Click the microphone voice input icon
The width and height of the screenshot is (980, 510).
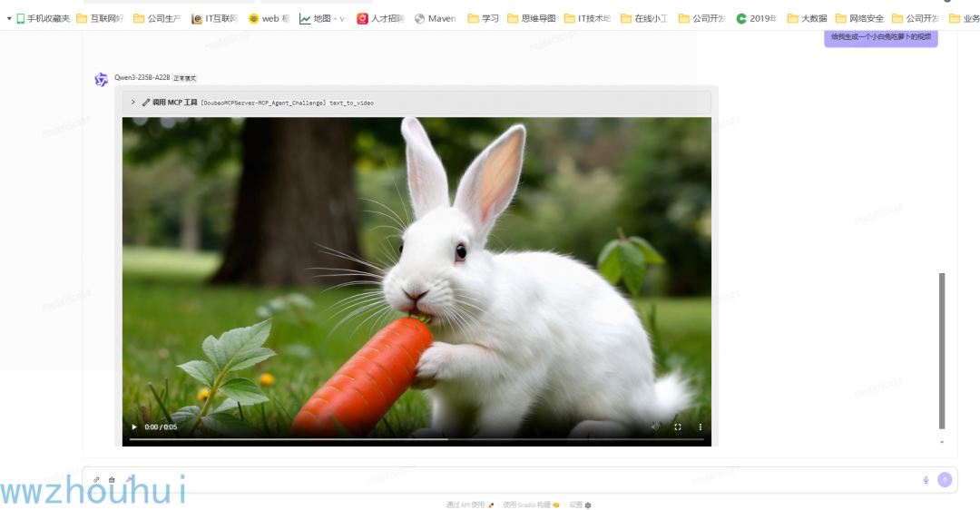click(x=926, y=480)
